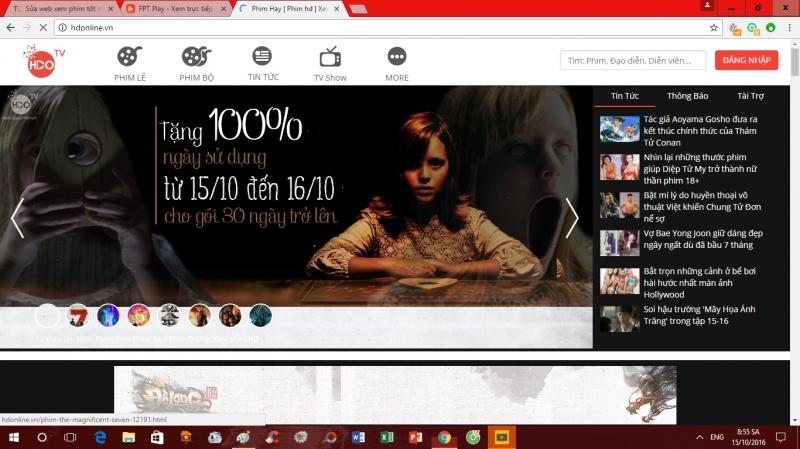Switch to the FPT Play browser tab
800x449 pixels.
coord(176,9)
